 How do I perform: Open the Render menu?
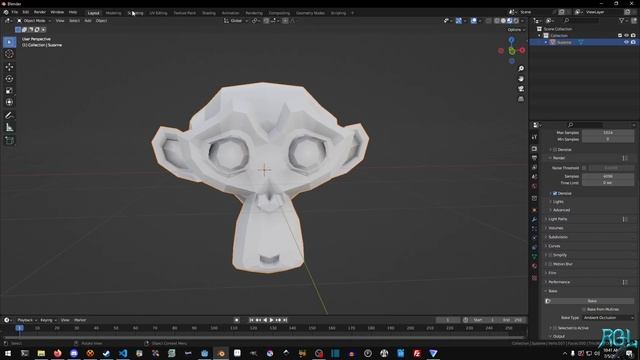[40, 12]
